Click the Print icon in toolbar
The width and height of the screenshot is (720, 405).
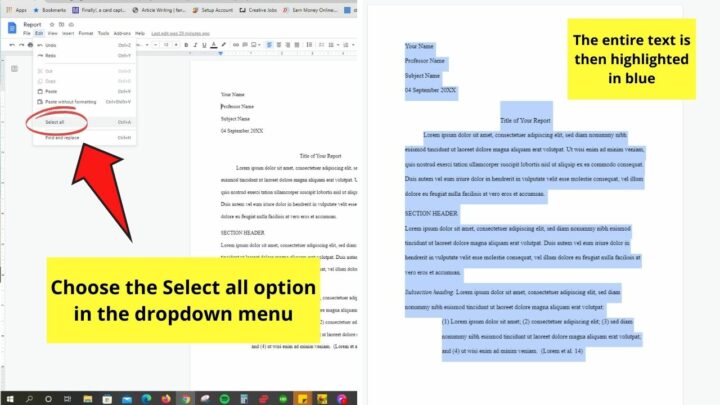point(30,45)
